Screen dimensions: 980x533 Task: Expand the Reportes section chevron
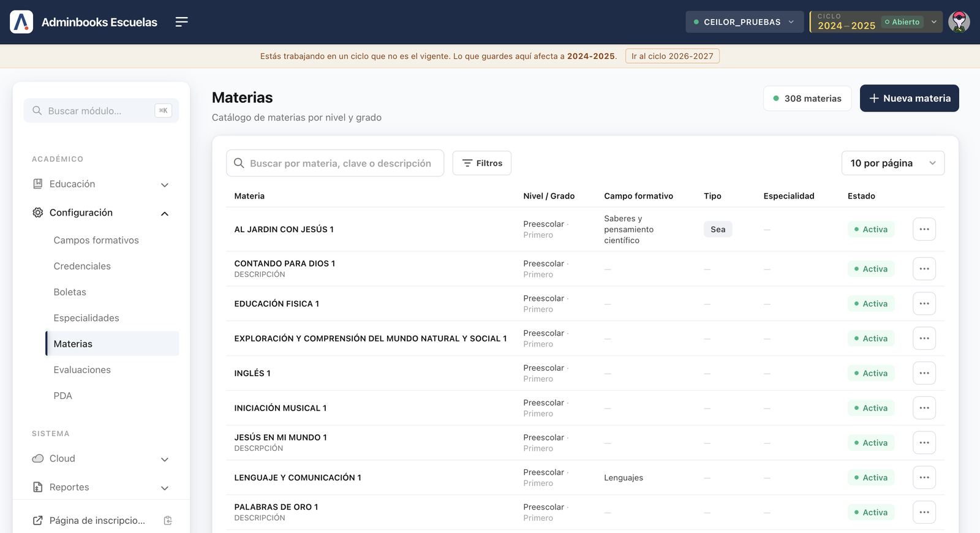[x=165, y=488]
